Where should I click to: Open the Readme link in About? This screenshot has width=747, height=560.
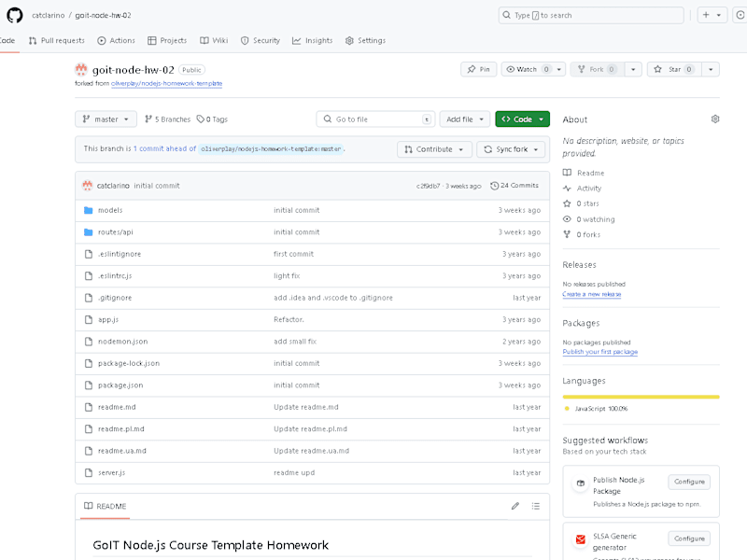click(584, 173)
